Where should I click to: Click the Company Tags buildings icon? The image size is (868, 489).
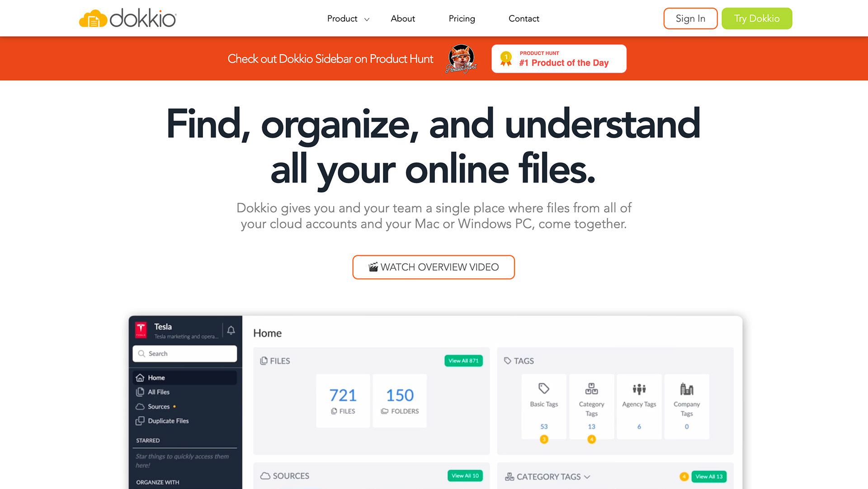coord(687,389)
